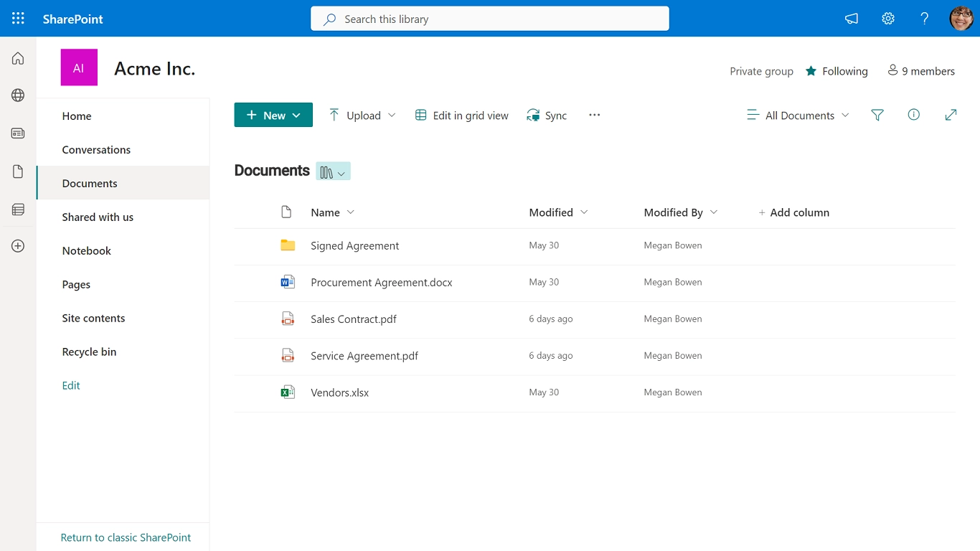Click the search magnifier icon
This screenshot has height=551, width=980.
click(329, 19)
